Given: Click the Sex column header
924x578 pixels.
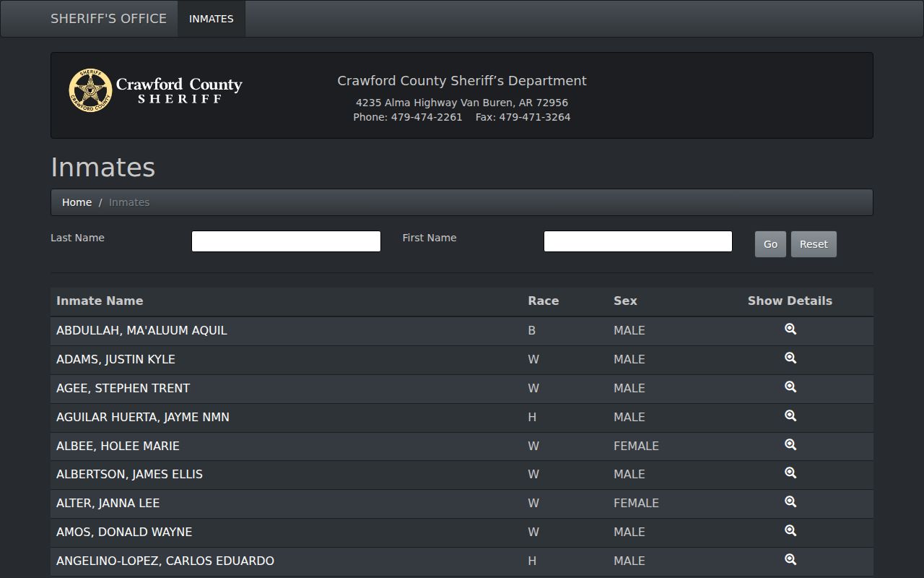Looking at the screenshot, I should [x=625, y=301].
